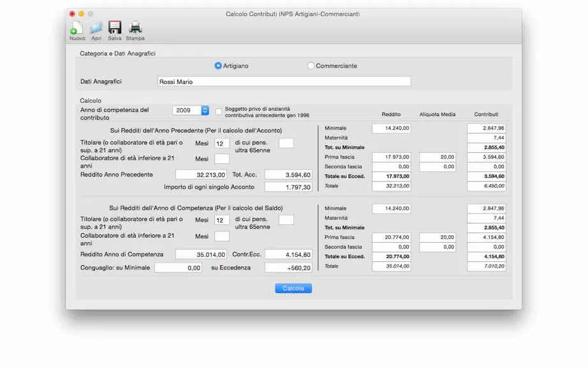
Task: Click Prima fascia Reddito value 17.973,00
Action: point(392,157)
